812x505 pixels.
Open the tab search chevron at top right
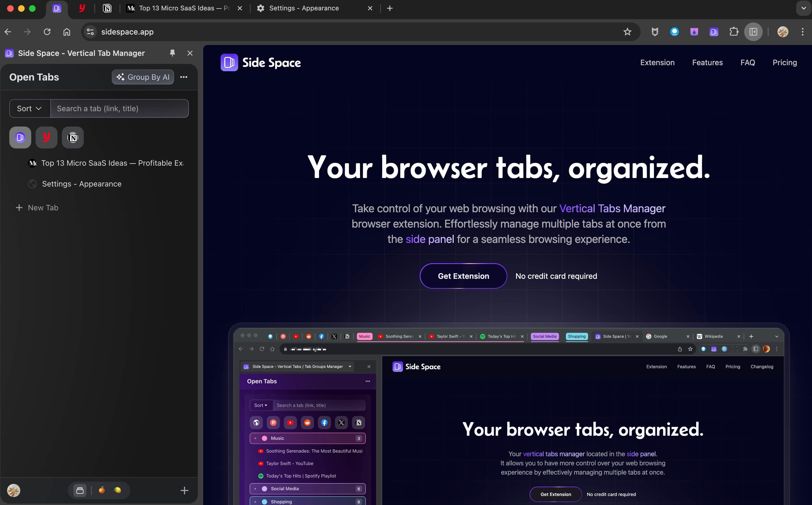803,8
